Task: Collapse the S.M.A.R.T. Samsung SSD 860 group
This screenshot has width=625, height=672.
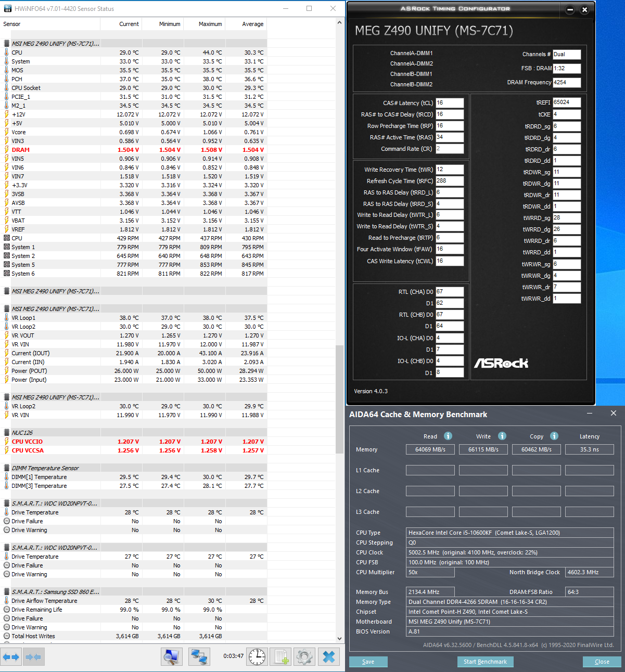Action: (x=7, y=592)
